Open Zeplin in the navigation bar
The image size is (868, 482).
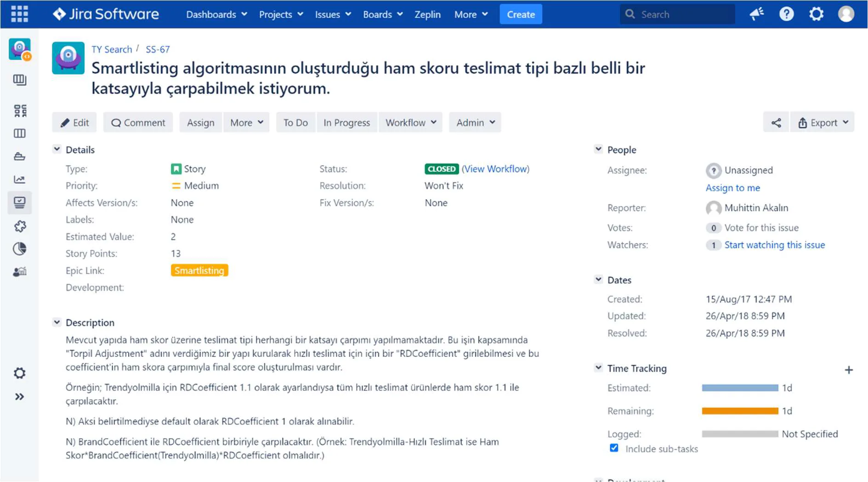(427, 14)
